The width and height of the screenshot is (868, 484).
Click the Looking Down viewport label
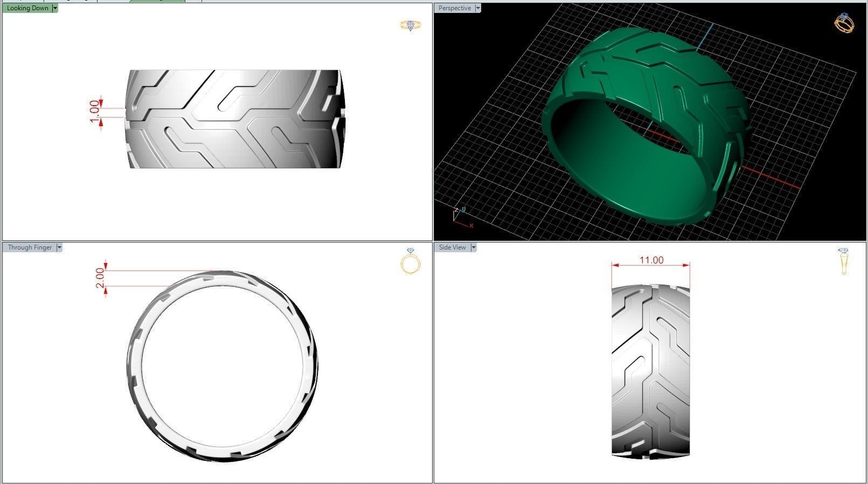(x=27, y=8)
